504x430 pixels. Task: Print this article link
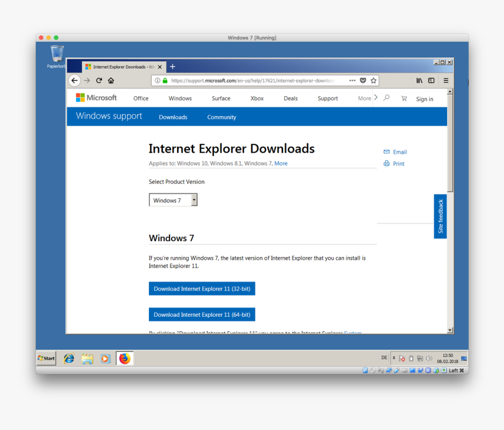[x=394, y=164]
